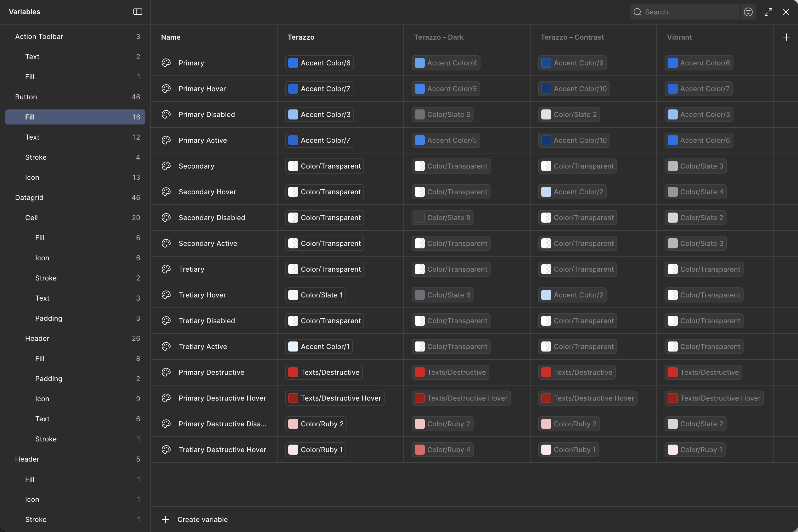
Task: Click Create variable
Action: pos(202,519)
